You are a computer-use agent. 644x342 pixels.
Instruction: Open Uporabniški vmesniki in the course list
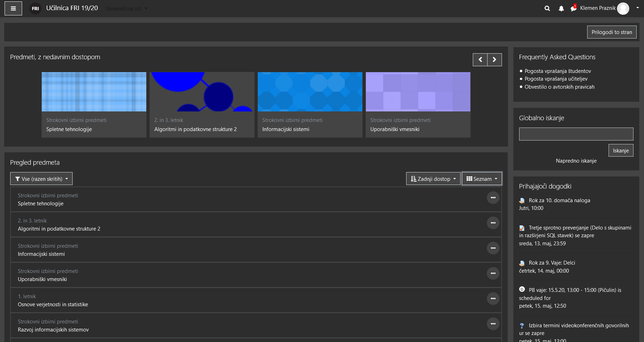pyautogui.click(x=42, y=279)
